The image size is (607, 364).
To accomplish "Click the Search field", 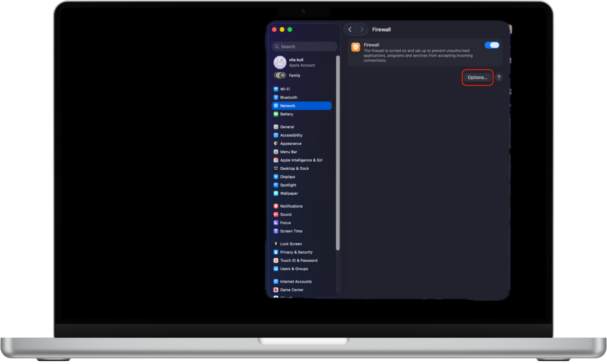I will (304, 46).
